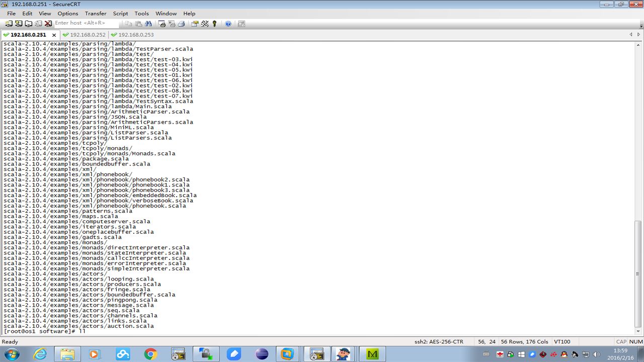The height and width of the screenshot is (362, 644).
Task: Open the Script menu
Action: pos(120,14)
